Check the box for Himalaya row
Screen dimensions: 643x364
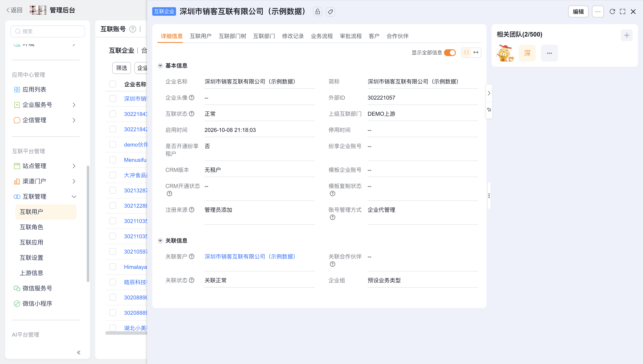click(x=113, y=267)
